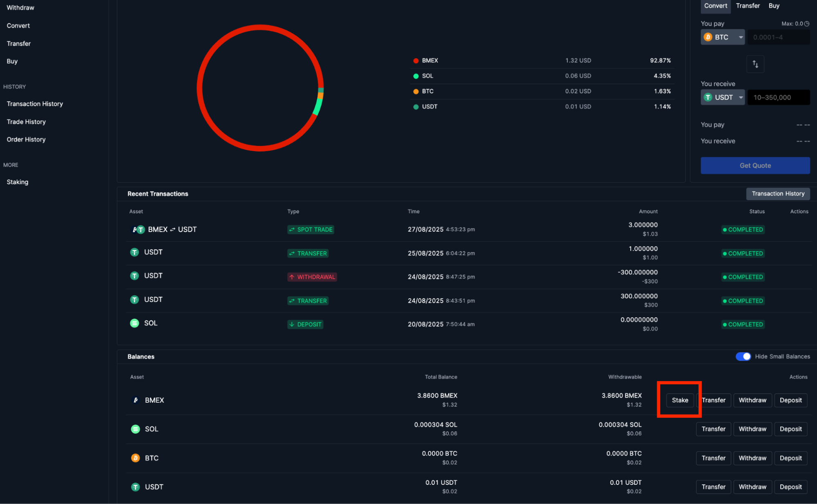Image resolution: width=817 pixels, height=504 pixels.
Task: Open the BTC pay currency dropdown
Action: point(723,37)
